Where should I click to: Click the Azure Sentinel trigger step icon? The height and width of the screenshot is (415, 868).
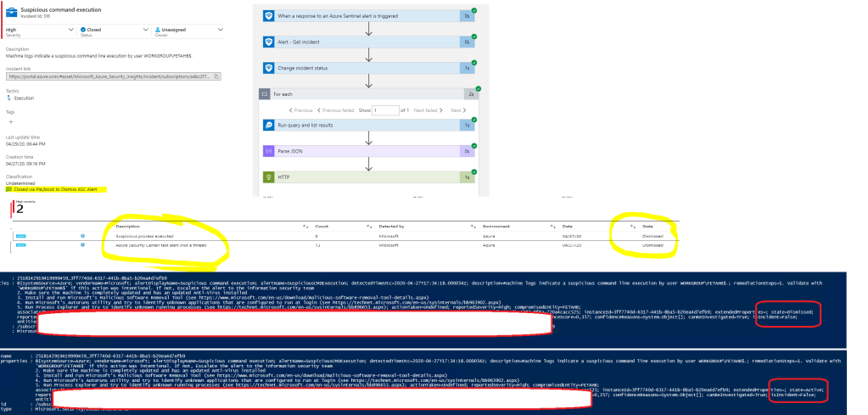(x=267, y=14)
